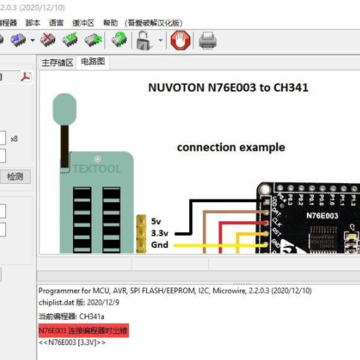Open the PDF datasheet icon
This screenshot has width=360, height=360.
tap(26, 77)
